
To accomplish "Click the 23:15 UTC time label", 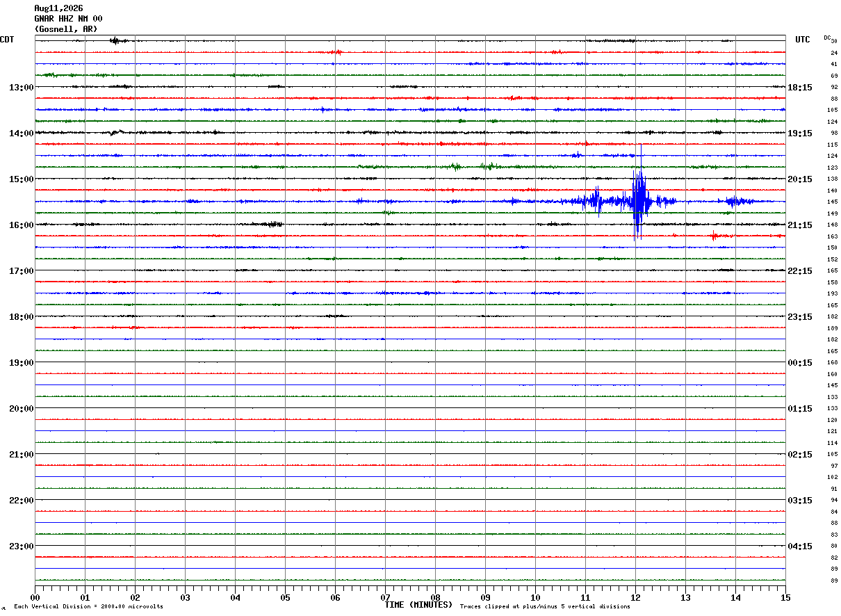I will tap(800, 317).
